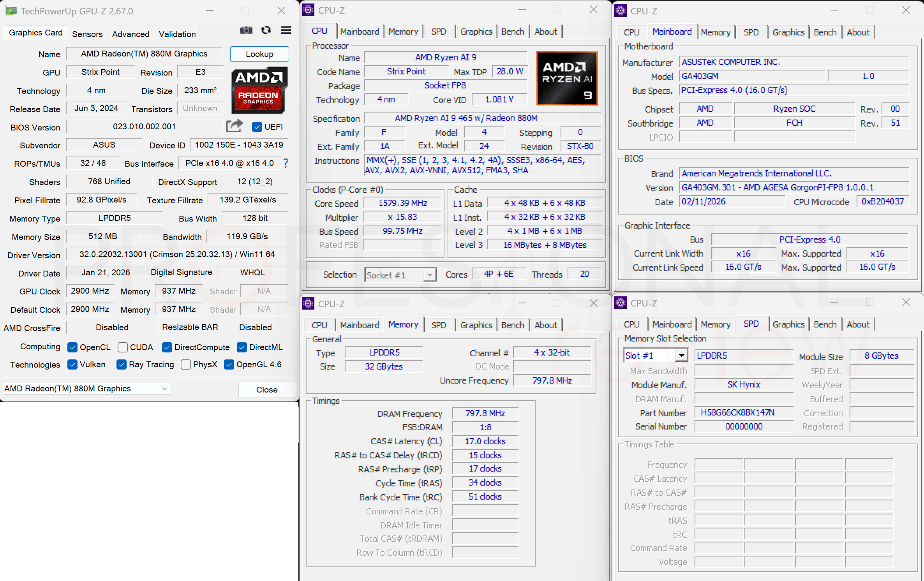Click the Device ID value 1002 150E
The width and height of the screenshot is (924, 581).
[239, 145]
